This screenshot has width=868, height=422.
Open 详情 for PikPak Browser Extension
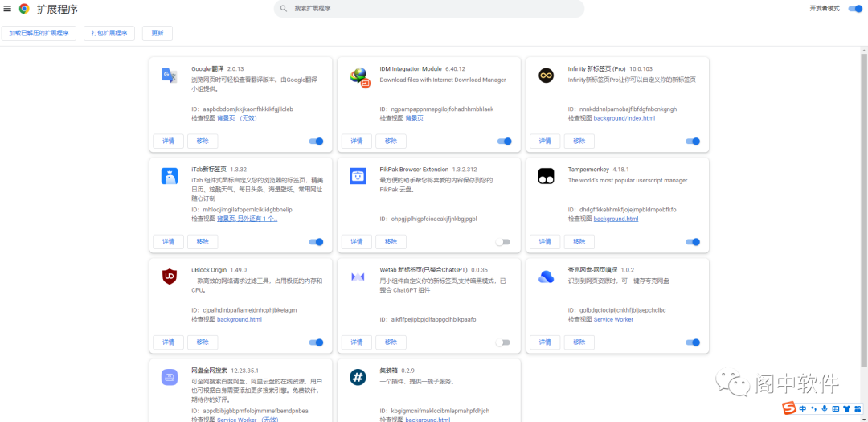pos(357,242)
